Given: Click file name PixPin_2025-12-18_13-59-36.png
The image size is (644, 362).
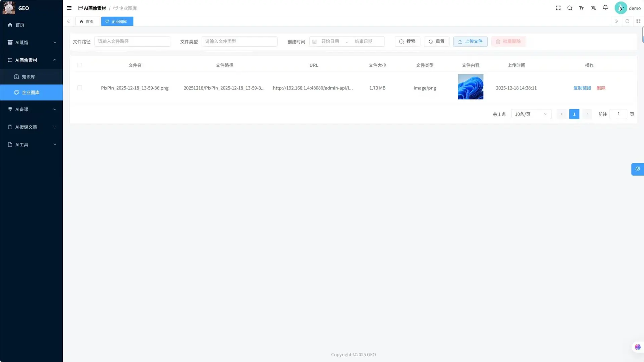Looking at the screenshot, I should click(x=135, y=88).
